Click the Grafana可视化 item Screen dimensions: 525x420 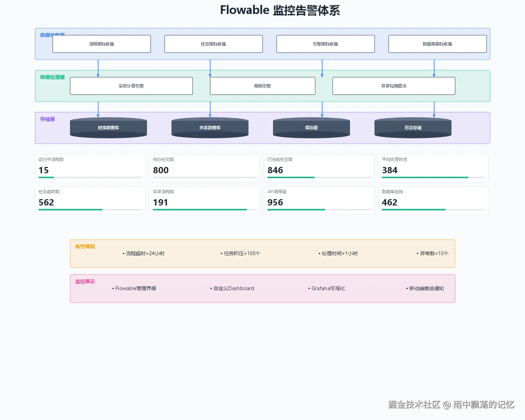tap(327, 288)
